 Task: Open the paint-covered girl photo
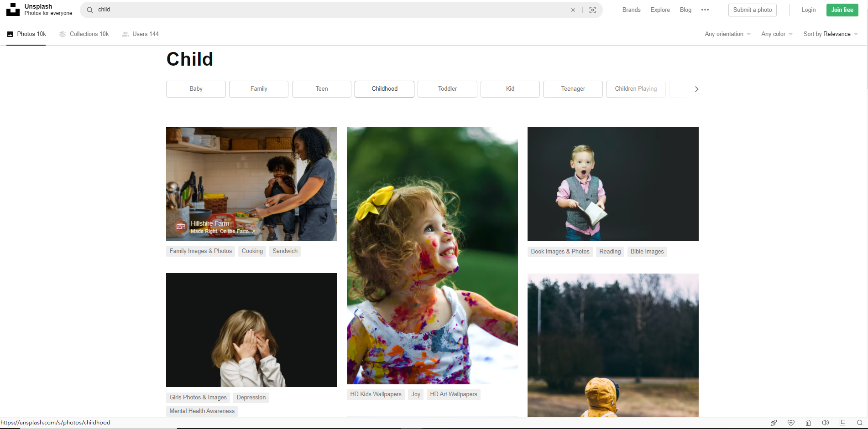point(432,256)
